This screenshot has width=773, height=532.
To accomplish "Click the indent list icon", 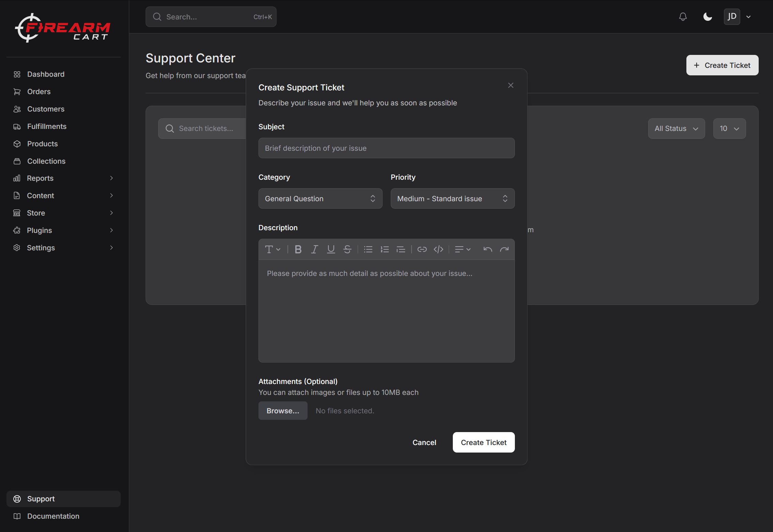I will 401,250.
